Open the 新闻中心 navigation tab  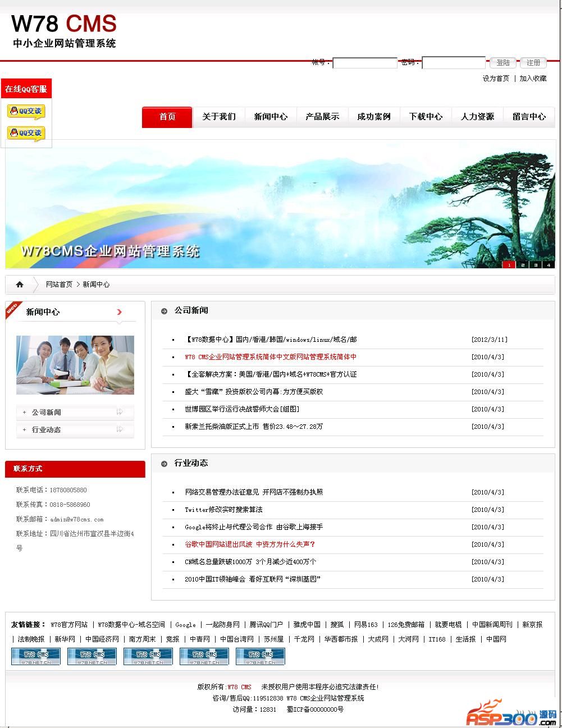coord(271,117)
